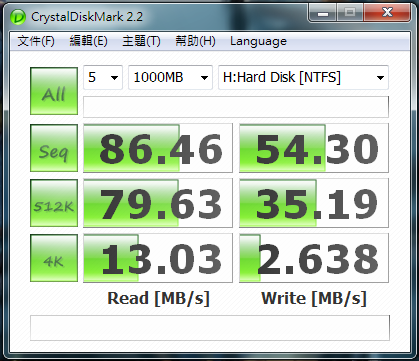Open the Language menu
Image resolution: width=419 pixels, height=361 pixels.
coord(258,41)
